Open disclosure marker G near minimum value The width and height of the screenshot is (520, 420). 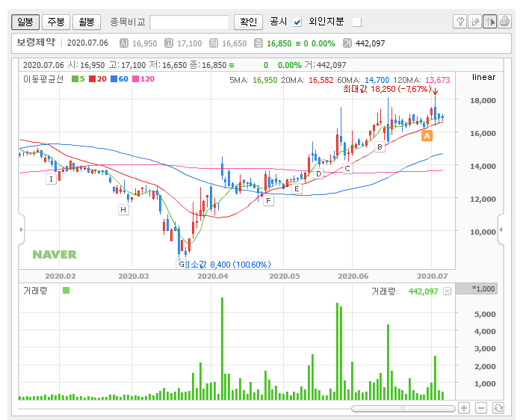pos(181,265)
